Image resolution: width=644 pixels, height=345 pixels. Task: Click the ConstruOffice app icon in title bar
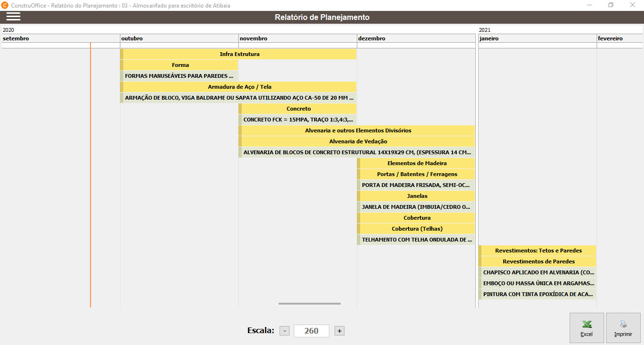[x=6, y=5]
